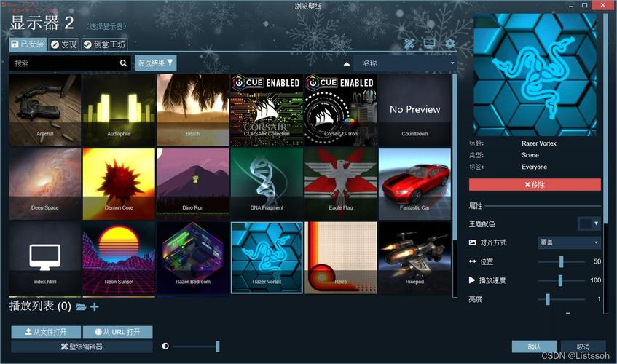Select the Ricepod wallpaper
The width and height of the screenshot is (617, 364).
414,258
